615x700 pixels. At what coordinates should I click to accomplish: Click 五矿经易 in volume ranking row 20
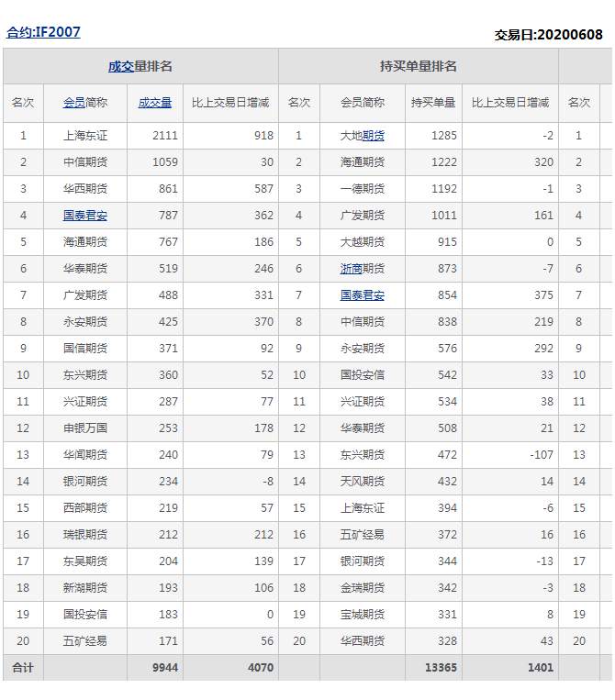click(85, 641)
